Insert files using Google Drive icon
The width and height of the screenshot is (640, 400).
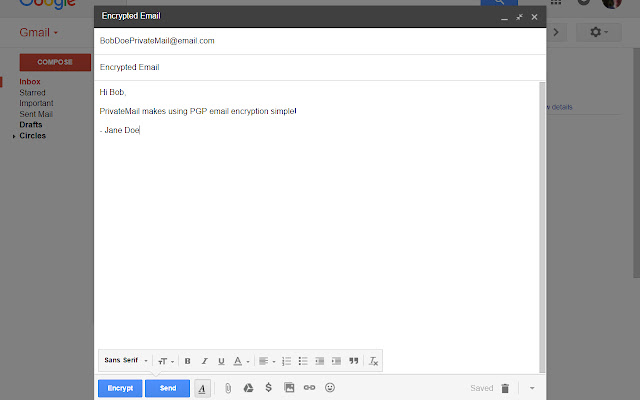click(248, 388)
